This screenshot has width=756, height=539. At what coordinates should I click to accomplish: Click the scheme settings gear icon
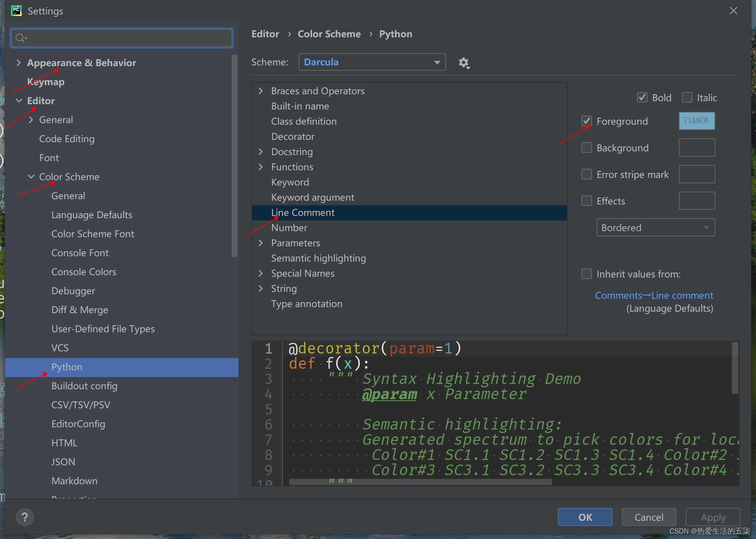point(464,62)
